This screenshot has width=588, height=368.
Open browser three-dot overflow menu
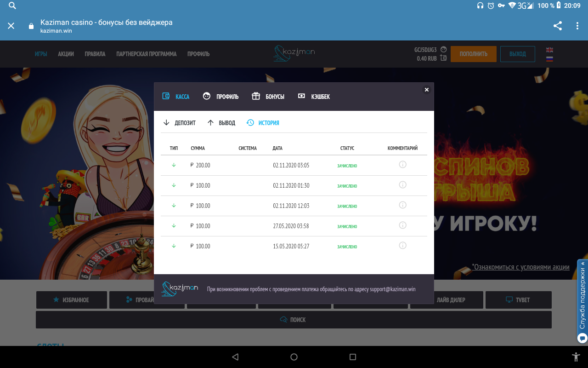[577, 26]
